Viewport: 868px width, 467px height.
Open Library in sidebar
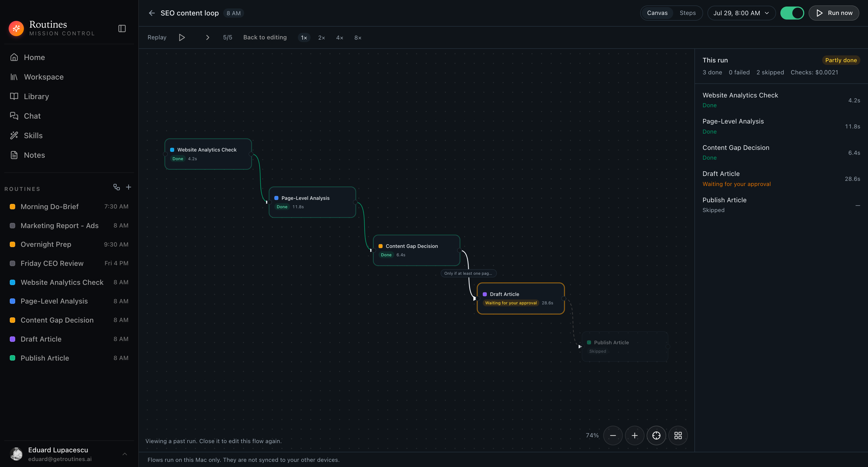coord(69,96)
